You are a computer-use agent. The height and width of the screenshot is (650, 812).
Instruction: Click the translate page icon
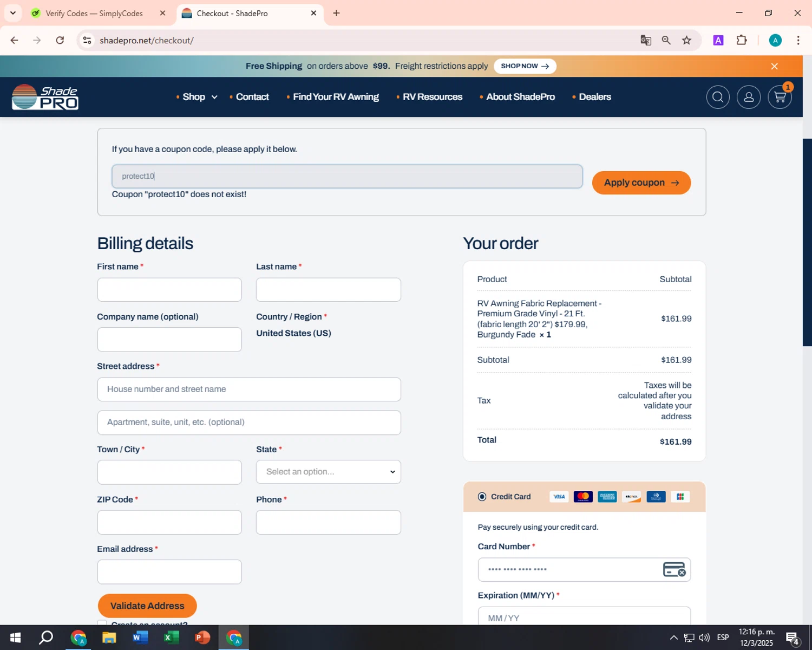(x=645, y=40)
